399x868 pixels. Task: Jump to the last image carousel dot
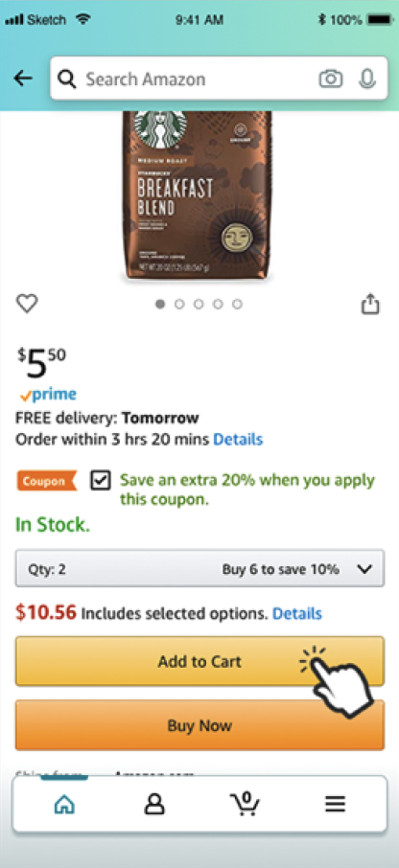click(x=237, y=304)
